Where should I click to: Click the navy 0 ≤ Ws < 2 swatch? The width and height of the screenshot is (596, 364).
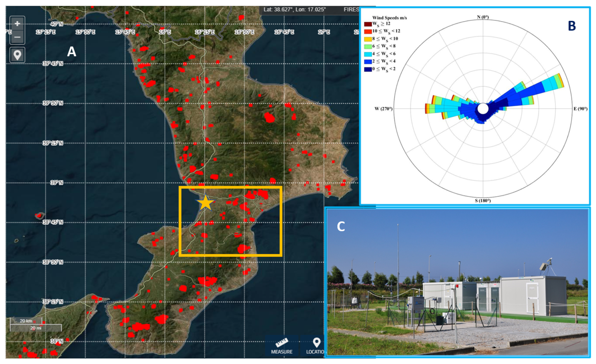(368, 69)
